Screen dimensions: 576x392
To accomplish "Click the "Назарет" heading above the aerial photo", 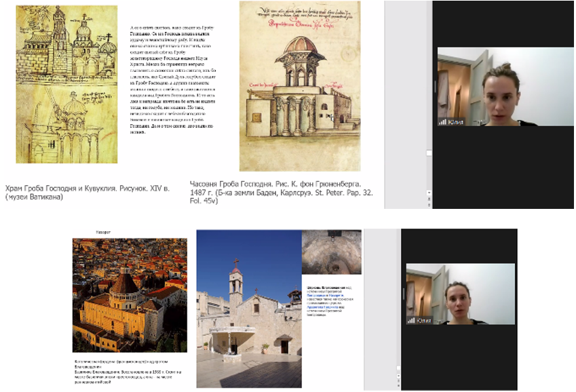I will click(103, 232).
